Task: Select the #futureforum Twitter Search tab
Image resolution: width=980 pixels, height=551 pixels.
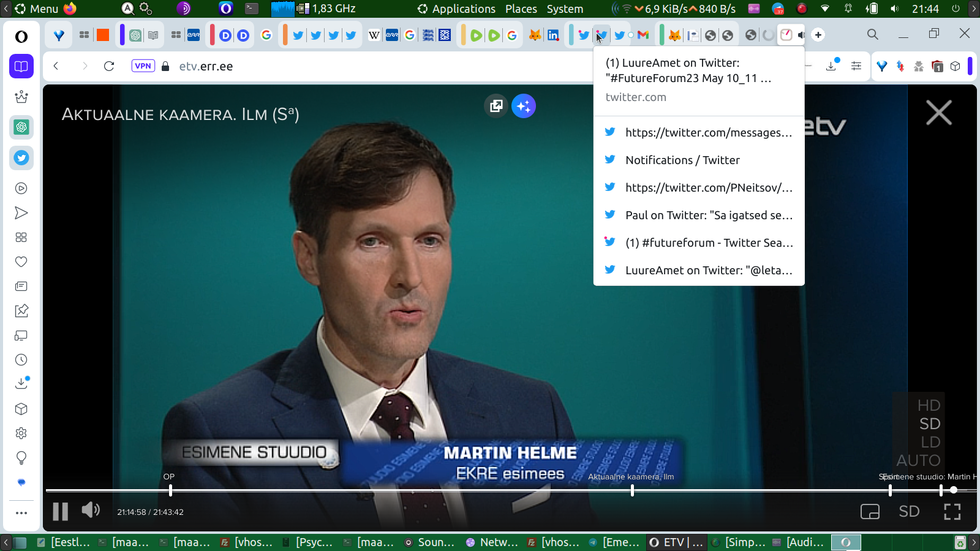Action: (x=709, y=243)
